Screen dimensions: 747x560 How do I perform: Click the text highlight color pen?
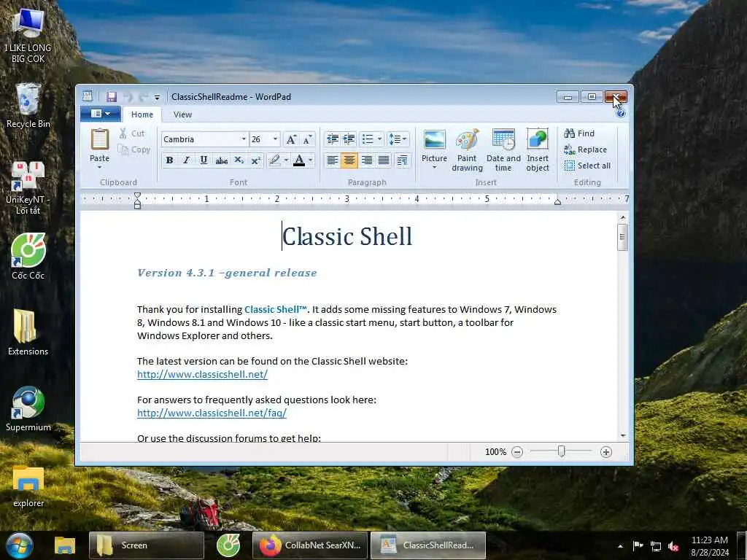click(274, 160)
